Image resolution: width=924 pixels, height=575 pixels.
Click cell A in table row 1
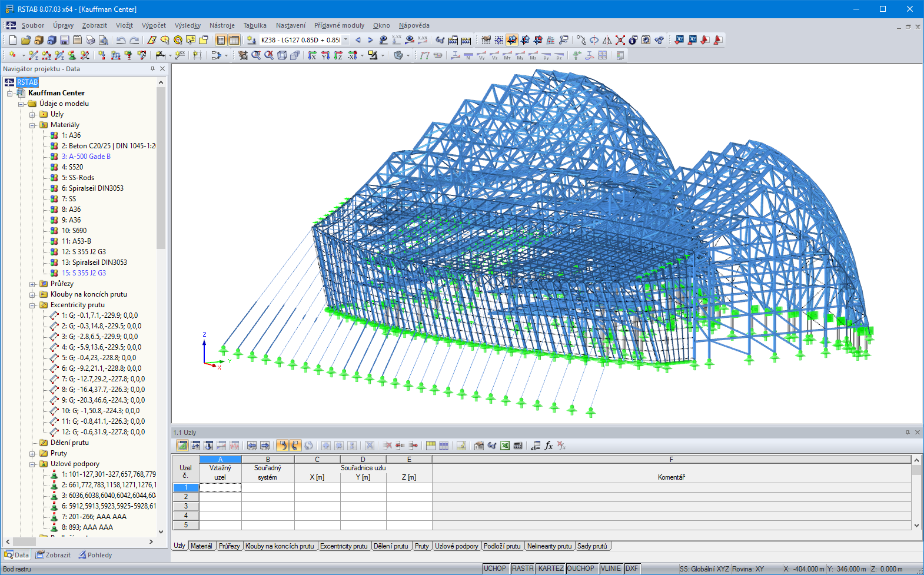tap(220, 487)
